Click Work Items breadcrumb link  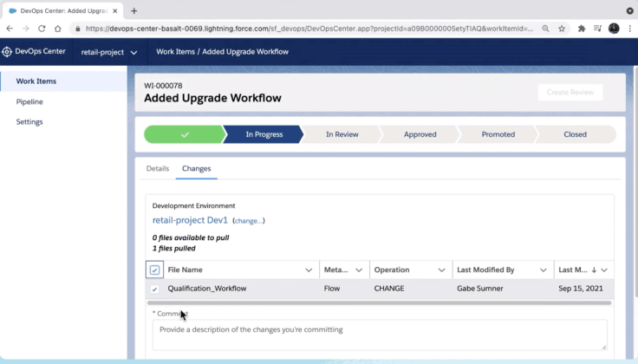pyautogui.click(x=175, y=52)
